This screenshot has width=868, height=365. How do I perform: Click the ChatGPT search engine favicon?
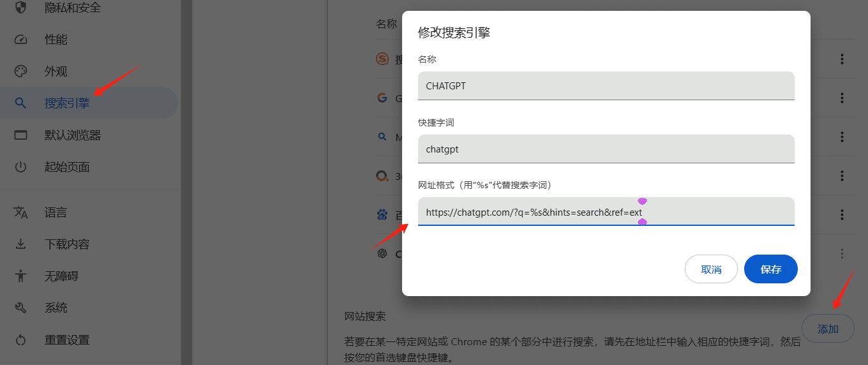point(382,253)
